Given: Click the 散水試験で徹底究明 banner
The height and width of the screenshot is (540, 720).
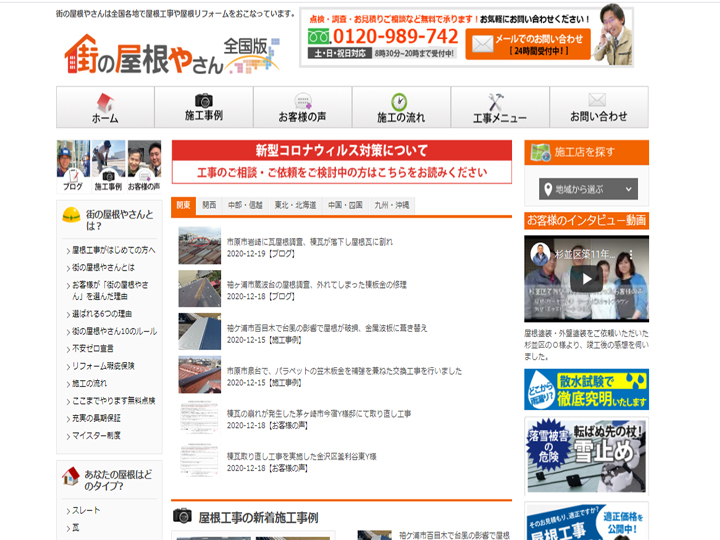Looking at the screenshot, I should coord(586,389).
